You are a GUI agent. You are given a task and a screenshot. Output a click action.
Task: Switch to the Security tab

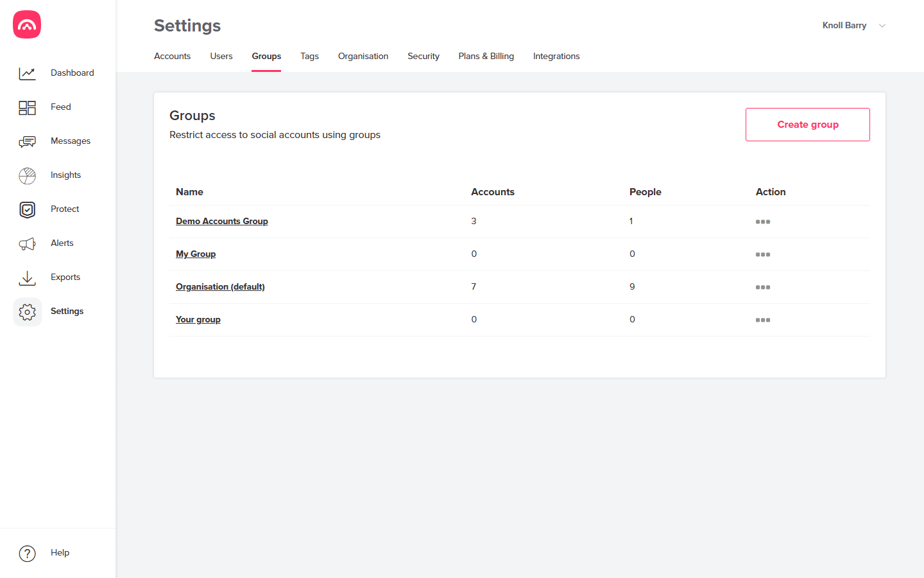[424, 56]
